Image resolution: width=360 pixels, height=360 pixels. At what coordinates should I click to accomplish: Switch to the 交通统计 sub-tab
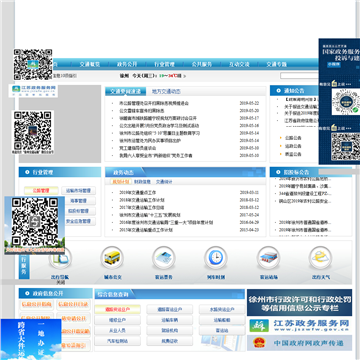click(164, 182)
